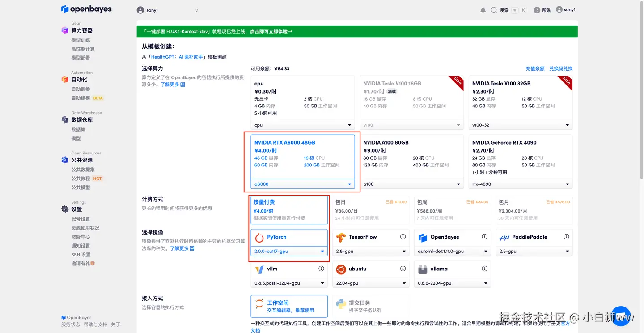Image resolution: width=644 pixels, height=333 pixels.
Task: Open SSH 设置 in sidebar
Action: [x=81, y=255]
